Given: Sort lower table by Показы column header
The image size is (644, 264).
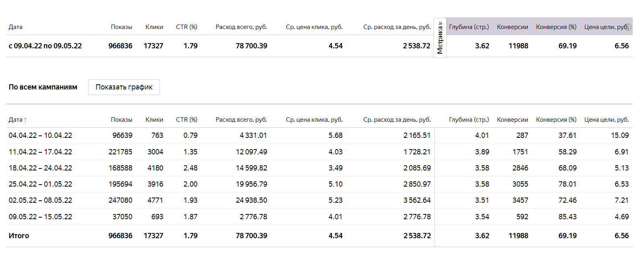Looking at the screenshot, I should 121,120.
